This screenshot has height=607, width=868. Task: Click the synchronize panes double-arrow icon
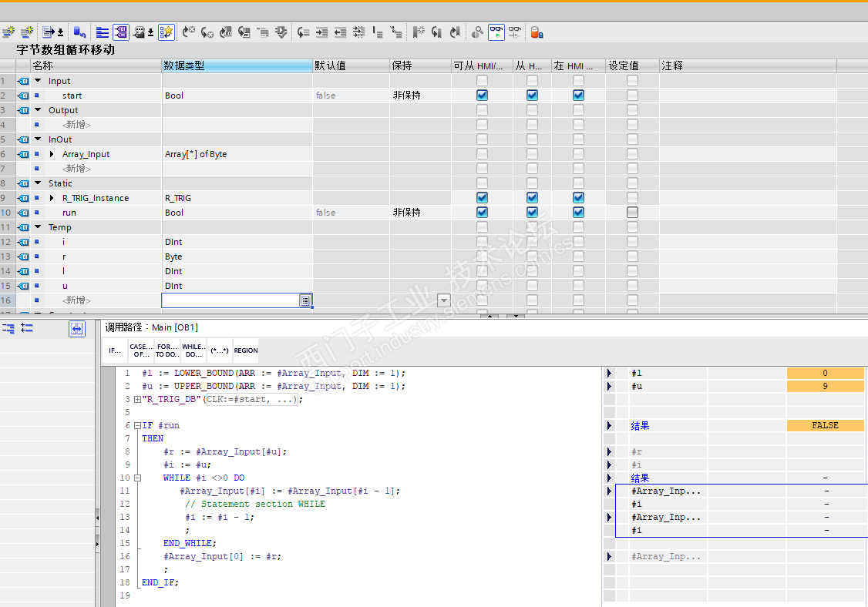[x=76, y=329]
